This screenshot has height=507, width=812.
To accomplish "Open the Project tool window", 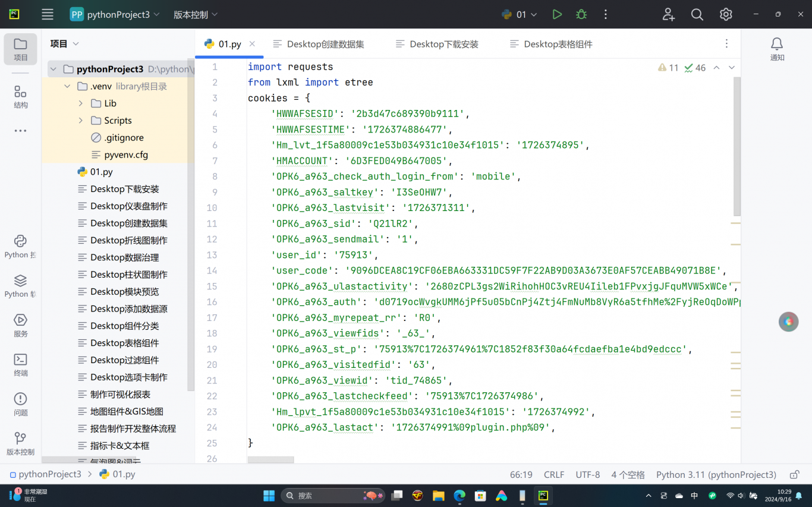I will [x=21, y=49].
